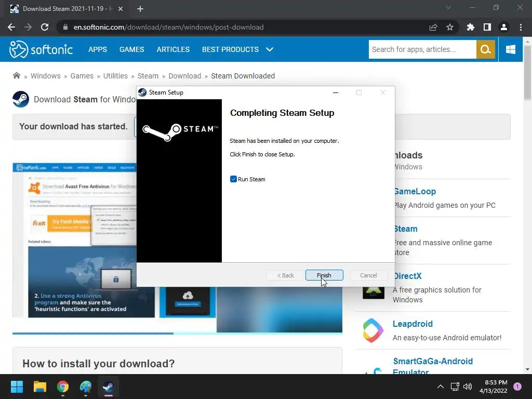The width and height of the screenshot is (532, 399).
Task: Open Chrome extensions puzzle icon
Action: point(471,27)
